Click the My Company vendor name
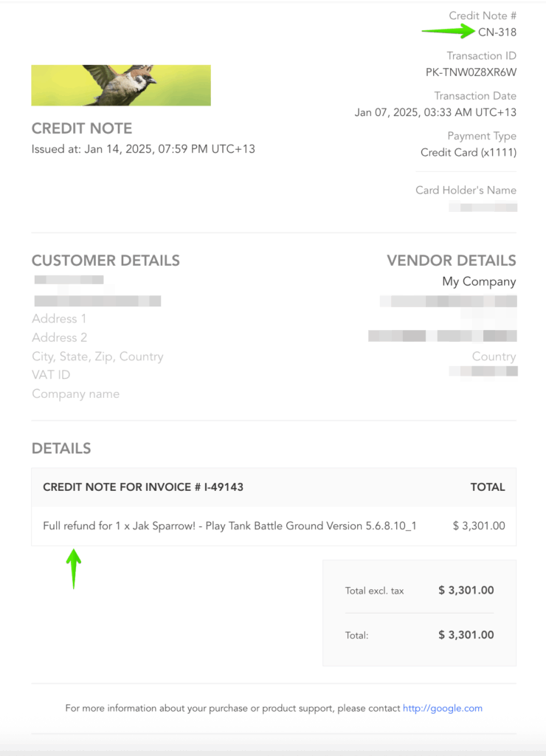Image resolution: width=546 pixels, height=756 pixels. [x=479, y=281]
